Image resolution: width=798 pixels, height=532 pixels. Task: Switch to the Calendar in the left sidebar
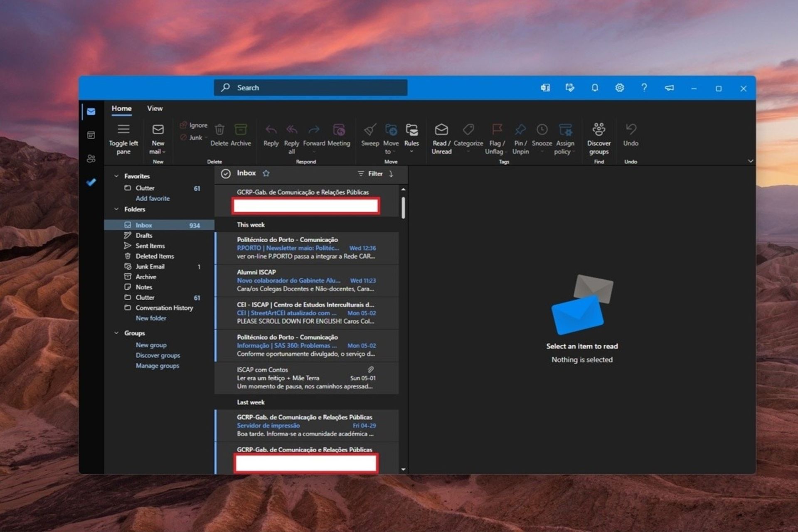(x=91, y=135)
